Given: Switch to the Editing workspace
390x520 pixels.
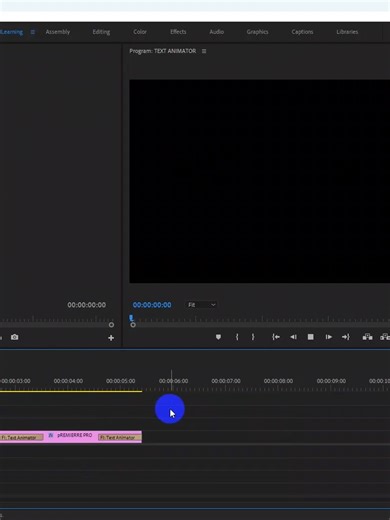Looking at the screenshot, I should click(101, 32).
